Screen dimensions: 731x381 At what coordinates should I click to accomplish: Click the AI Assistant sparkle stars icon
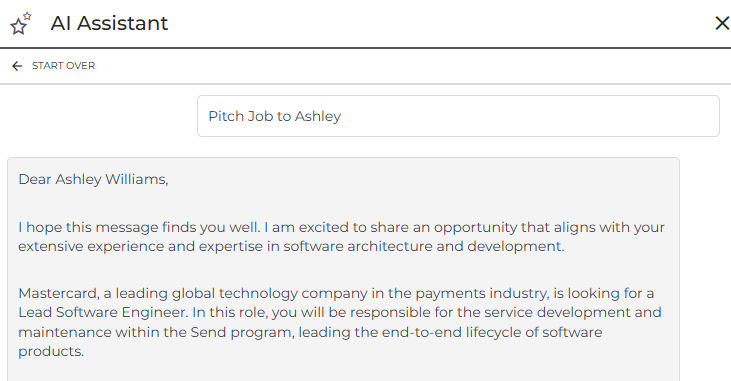21,23
